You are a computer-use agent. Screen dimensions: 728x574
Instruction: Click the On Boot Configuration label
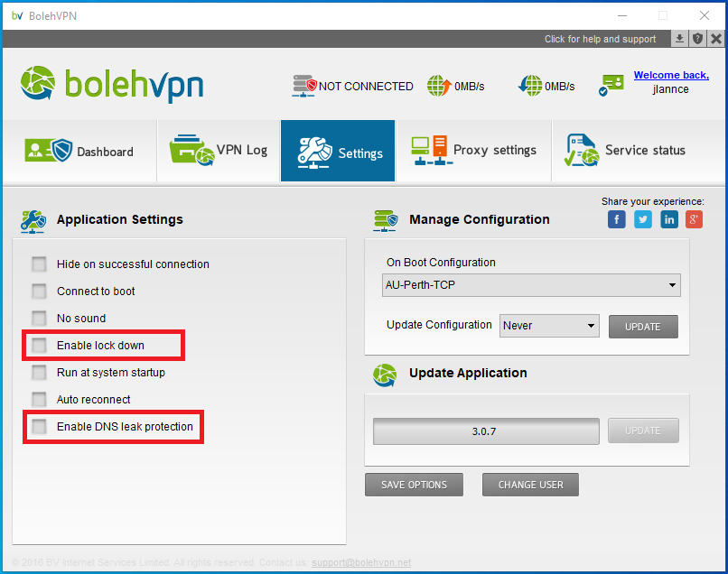[x=441, y=263]
